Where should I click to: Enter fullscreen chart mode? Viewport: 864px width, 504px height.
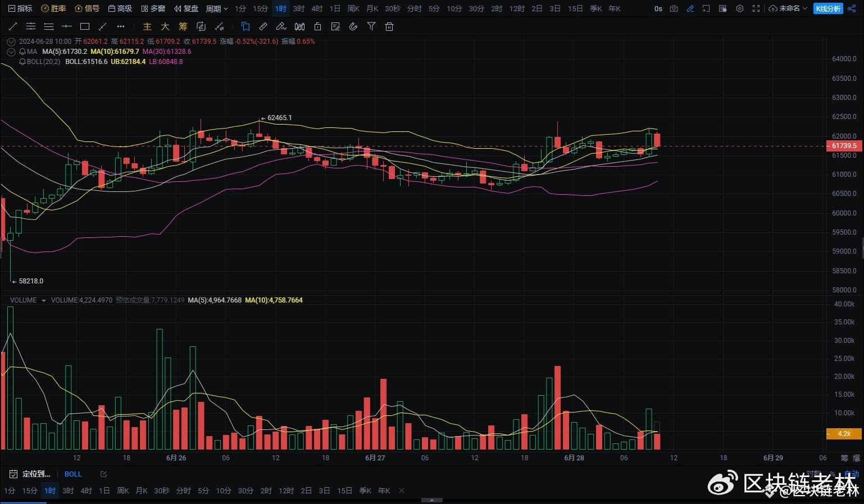click(x=756, y=8)
